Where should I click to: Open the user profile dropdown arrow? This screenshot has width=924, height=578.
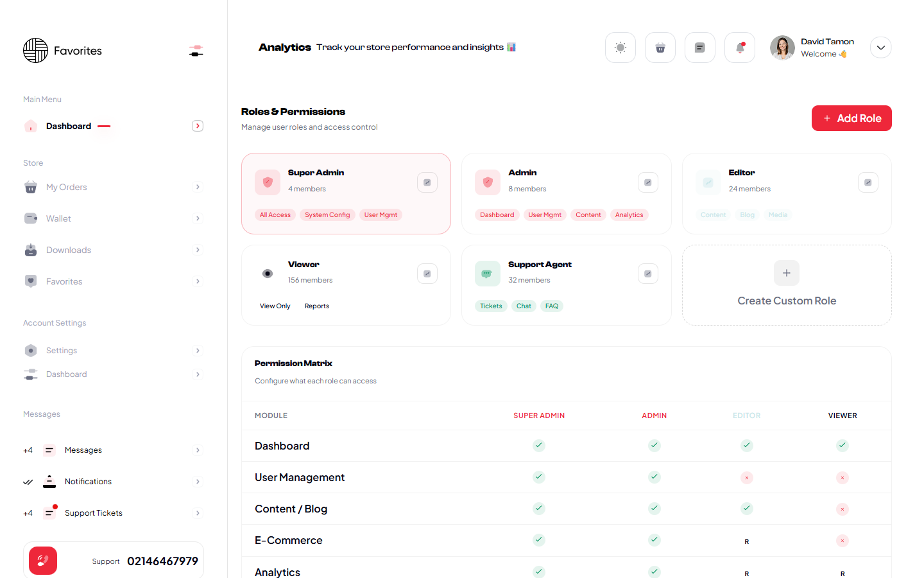pyautogui.click(x=880, y=48)
